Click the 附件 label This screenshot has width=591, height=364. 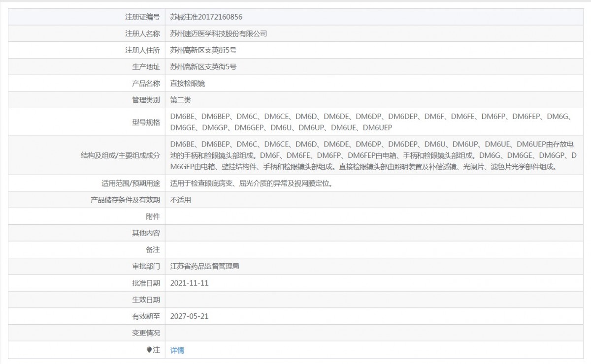pos(153,216)
